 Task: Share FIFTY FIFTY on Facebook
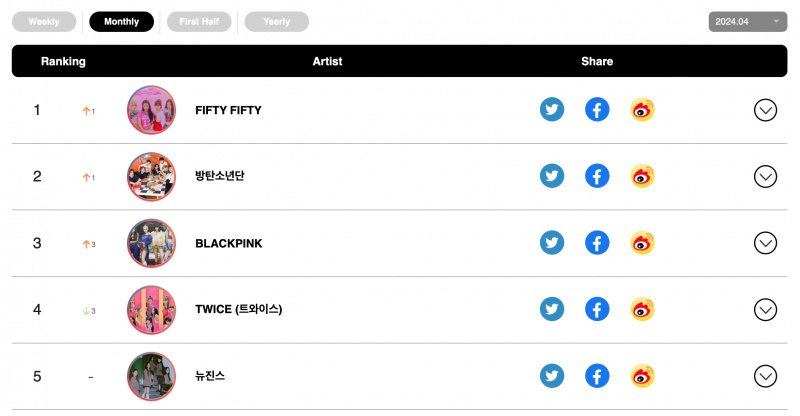tap(597, 110)
